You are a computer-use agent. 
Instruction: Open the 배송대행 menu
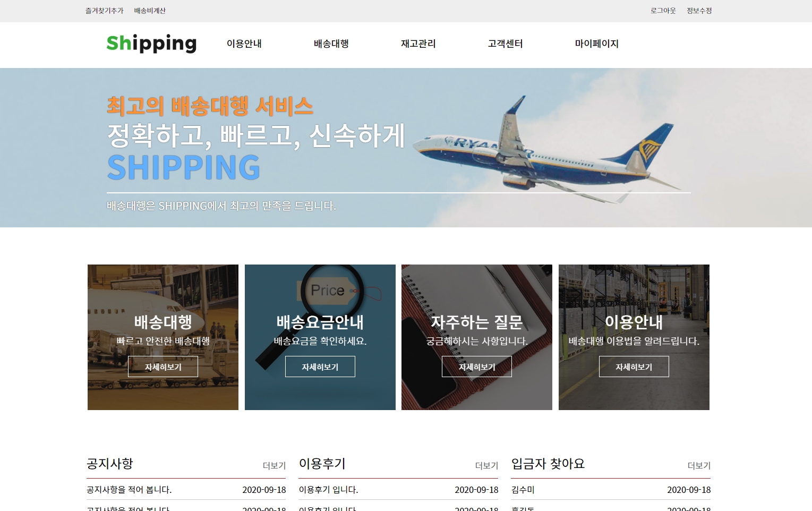tap(331, 44)
